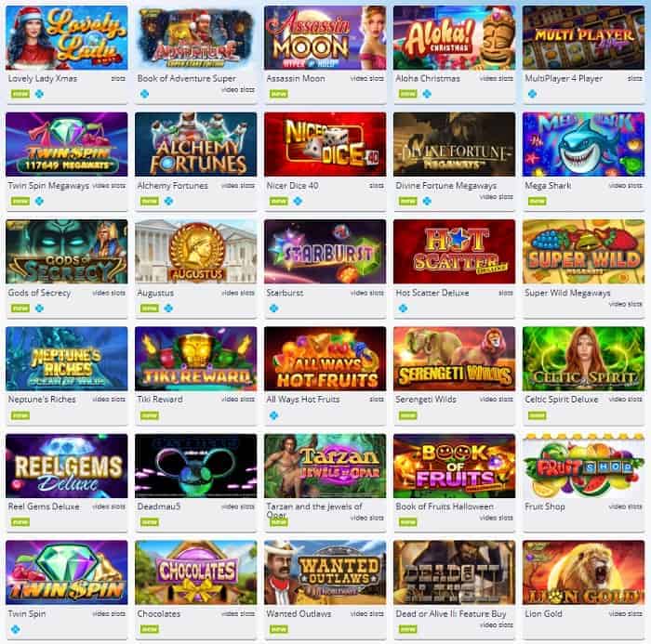Viewport: 651px width, 644px height.
Task: Click the blue icon under Book of Adventure Super
Action: tap(144, 94)
